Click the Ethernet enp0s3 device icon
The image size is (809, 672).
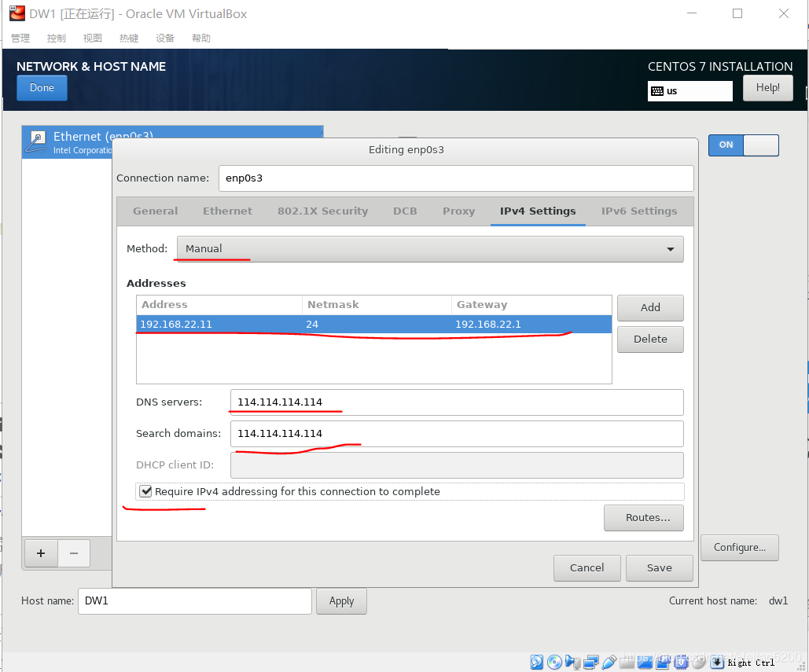(x=36, y=141)
